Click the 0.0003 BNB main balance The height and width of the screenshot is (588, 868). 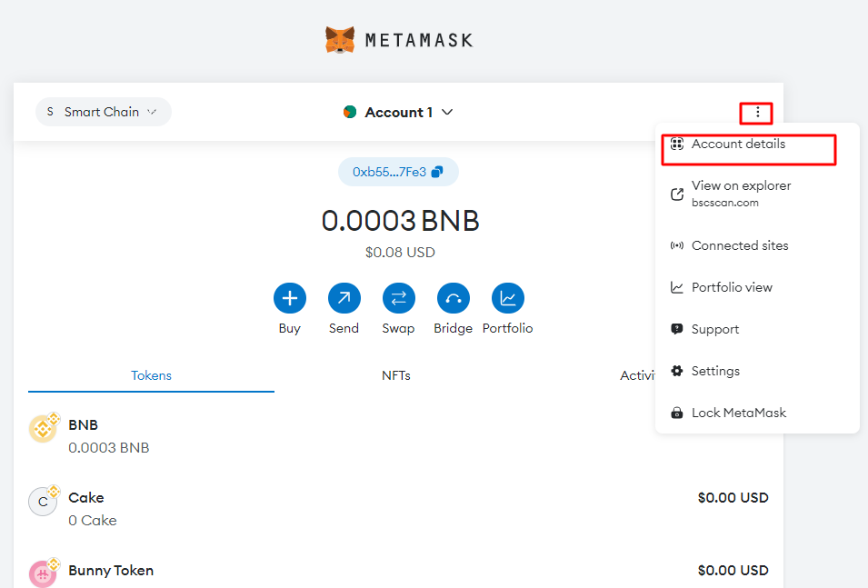(400, 220)
